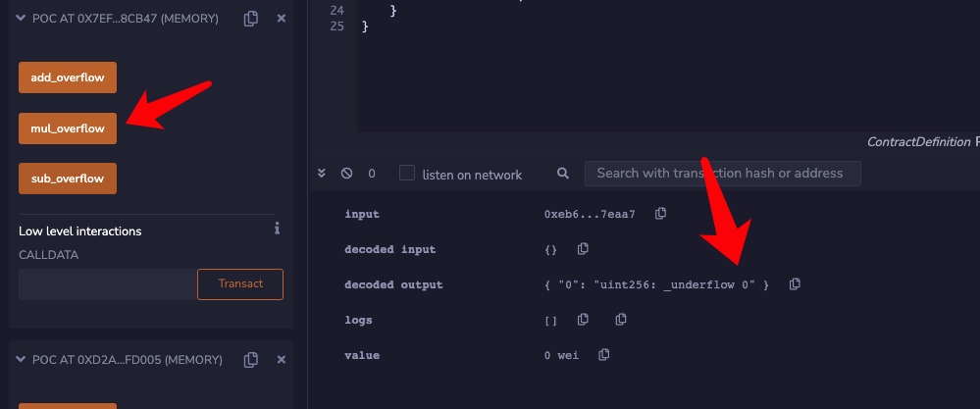Viewport: 980px width, 409px height.
Task: Focus the CALLDATA input field
Action: coord(106,284)
